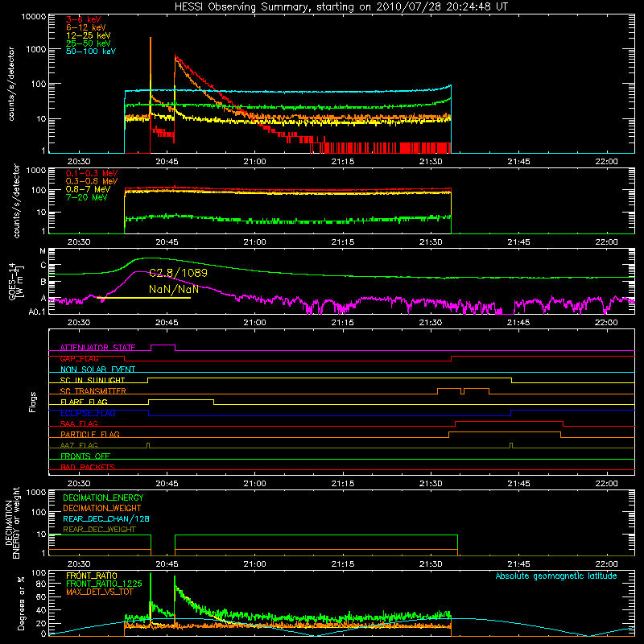Click the raised PARTICLE_FLAG segment

point(505,432)
